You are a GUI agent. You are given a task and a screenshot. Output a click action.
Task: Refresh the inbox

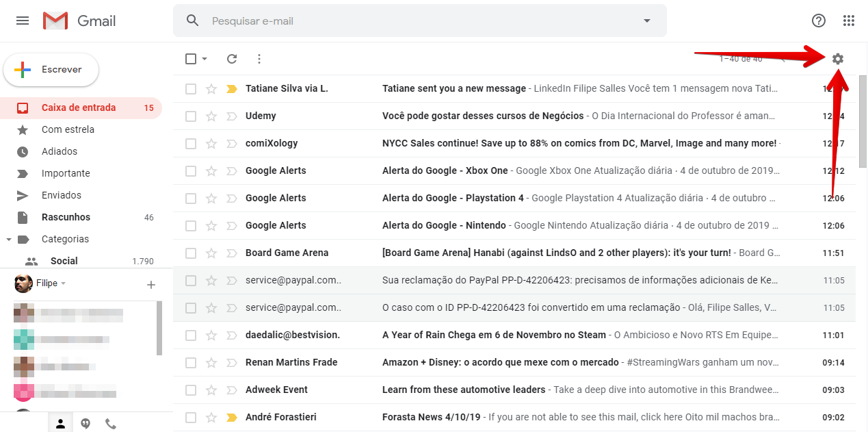click(231, 59)
